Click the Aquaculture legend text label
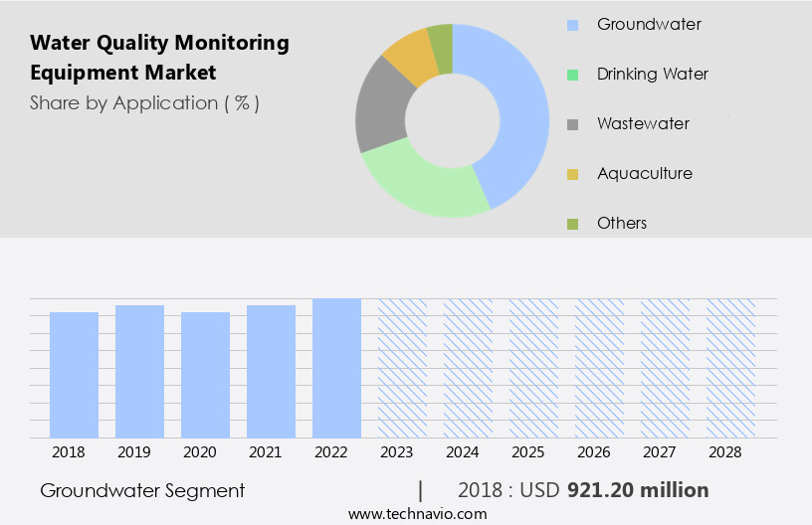The width and height of the screenshot is (812, 525). (644, 174)
